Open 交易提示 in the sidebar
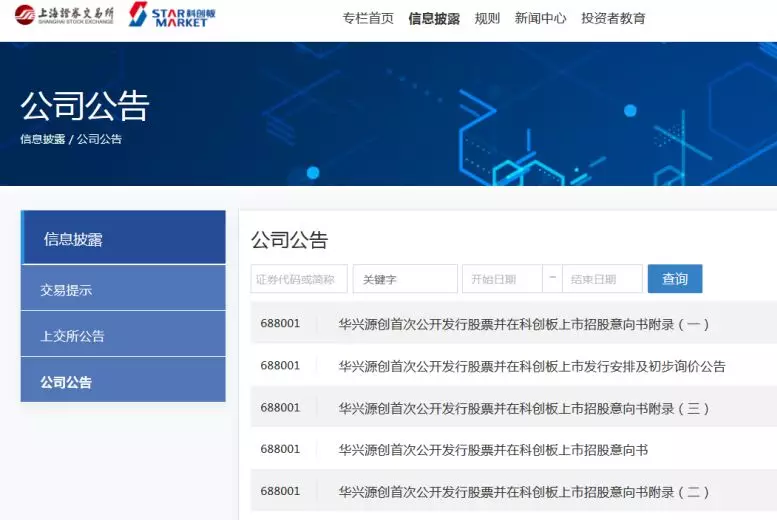 coord(123,288)
